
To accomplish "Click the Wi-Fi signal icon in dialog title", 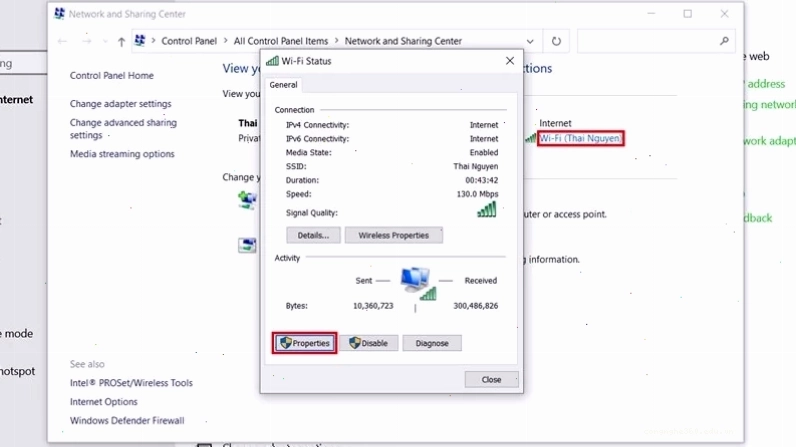I will [x=273, y=61].
